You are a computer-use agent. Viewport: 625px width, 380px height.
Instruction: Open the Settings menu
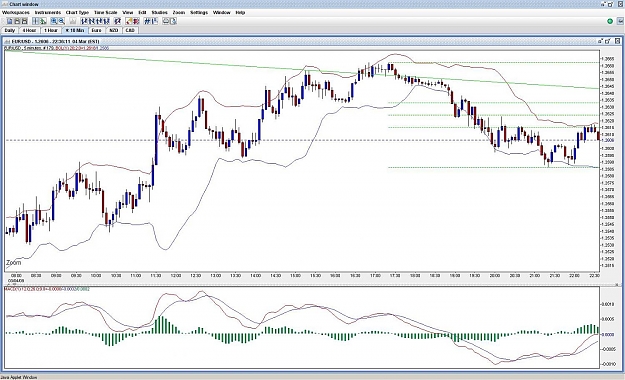pyautogui.click(x=199, y=12)
